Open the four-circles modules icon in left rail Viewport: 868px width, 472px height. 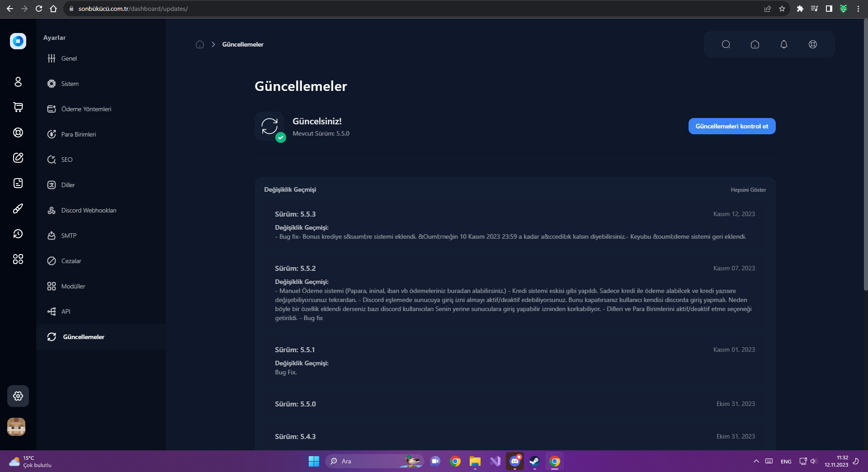18,259
